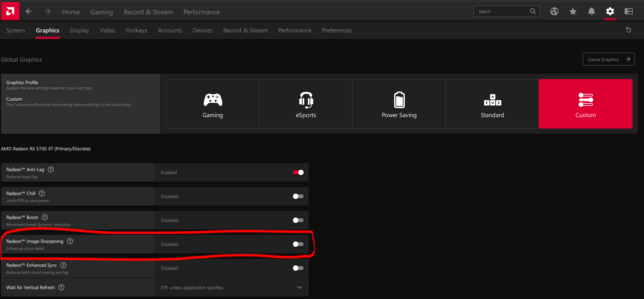This screenshot has width=644, height=299.
Task: Open the Performance top menu
Action: 202,12
